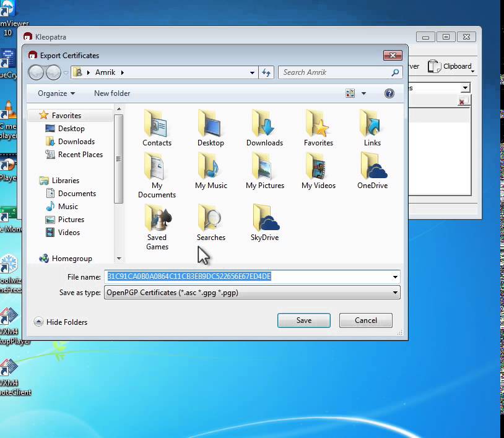Screen dimensions: 504x438
Task: Change view using the view icon
Action: [x=350, y=93]
